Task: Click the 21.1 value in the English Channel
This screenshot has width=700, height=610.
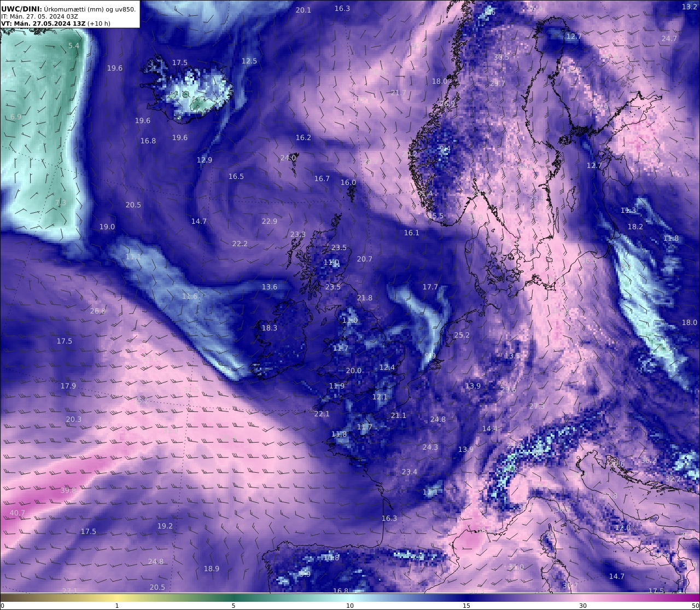Action: tap(399, 416)
